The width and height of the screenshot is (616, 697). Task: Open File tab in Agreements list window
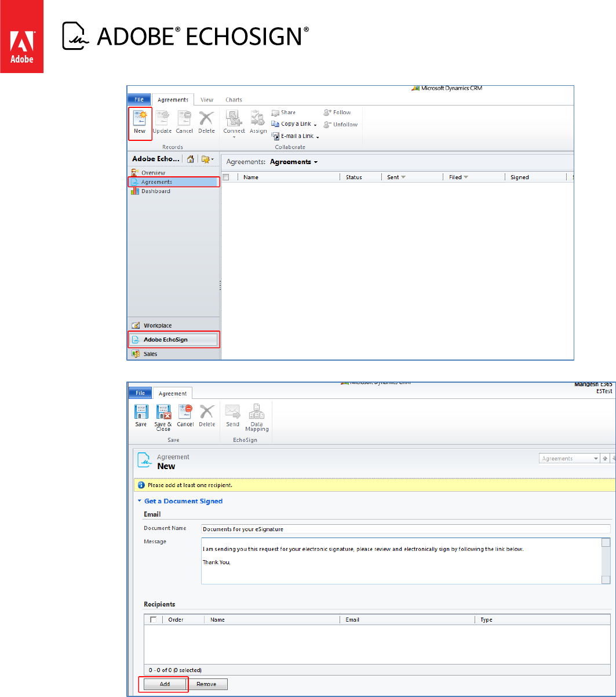[x=139, y=100]
